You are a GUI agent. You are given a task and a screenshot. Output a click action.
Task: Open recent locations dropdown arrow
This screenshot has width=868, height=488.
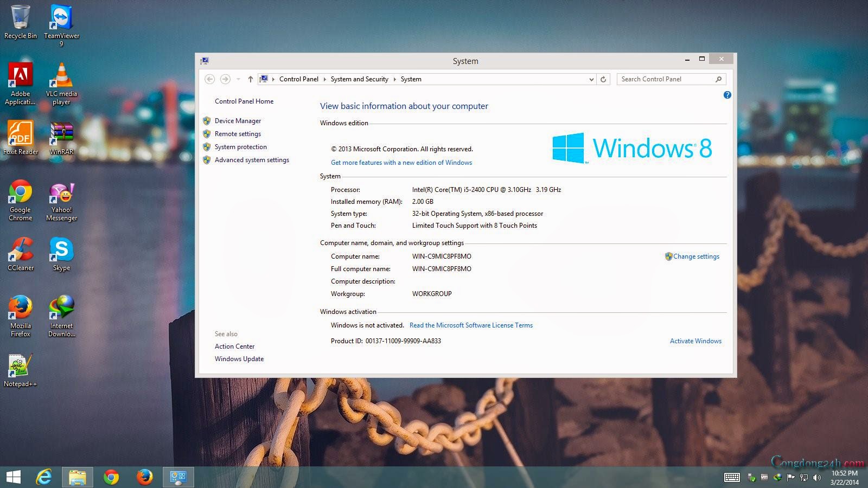click(238, 79)
